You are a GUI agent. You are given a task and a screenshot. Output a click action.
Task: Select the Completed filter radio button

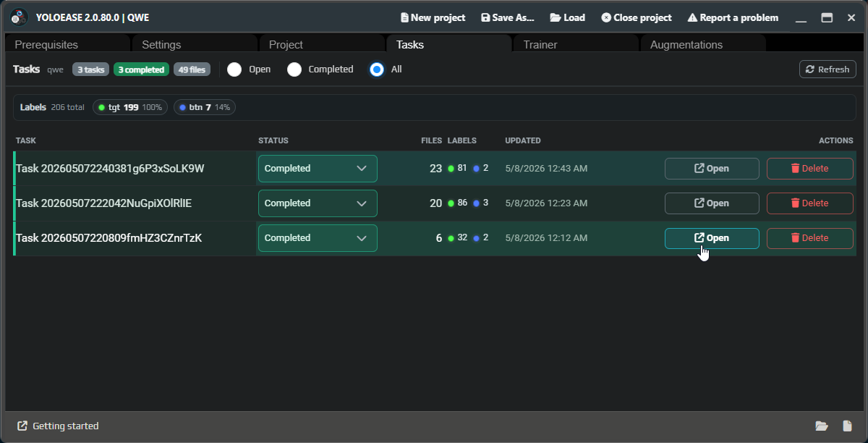pyautogui.click(x=294, y=69)
